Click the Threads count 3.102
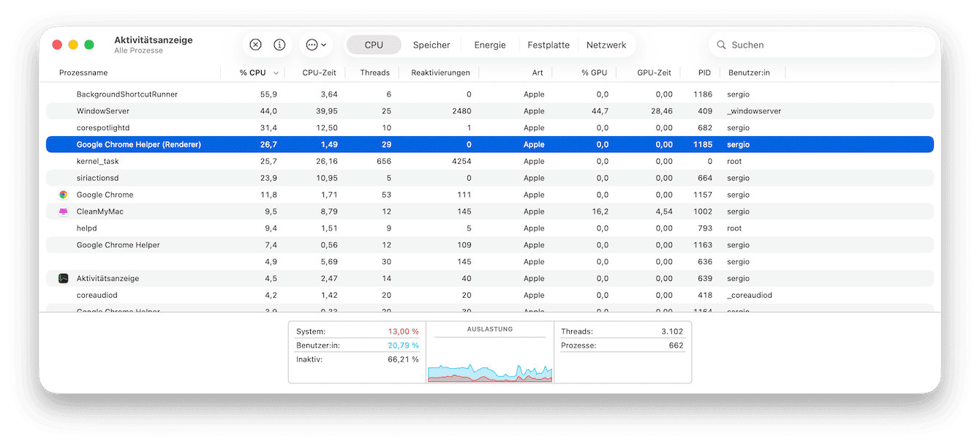The image size is (980, 445). click(672, 332)
